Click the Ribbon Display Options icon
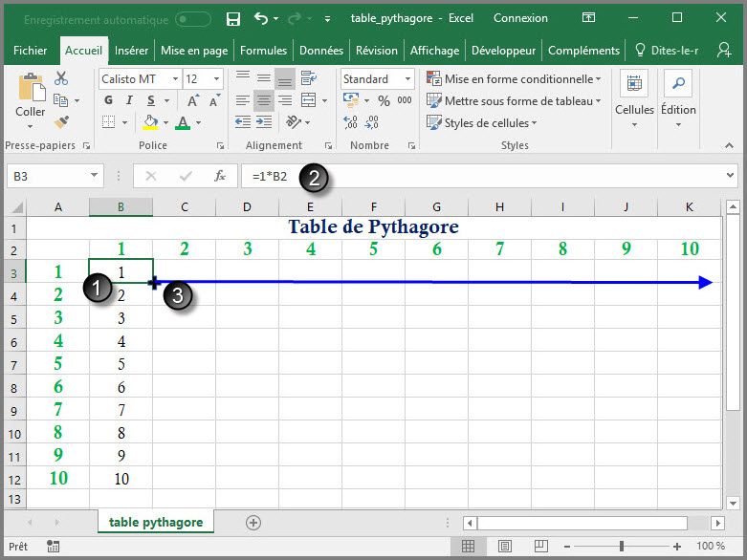Viewport: 747px width, 560px height. coord(588,18)
